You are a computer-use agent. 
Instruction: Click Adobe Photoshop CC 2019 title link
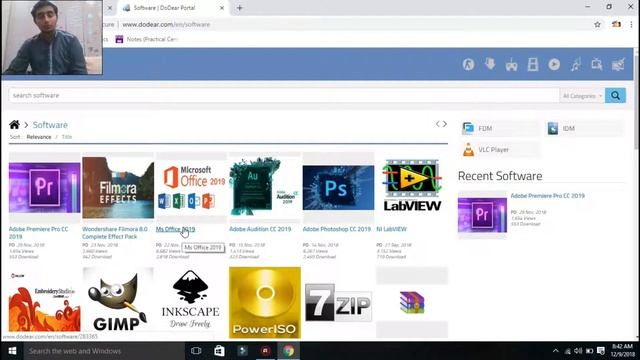click(x=337, y=229)
